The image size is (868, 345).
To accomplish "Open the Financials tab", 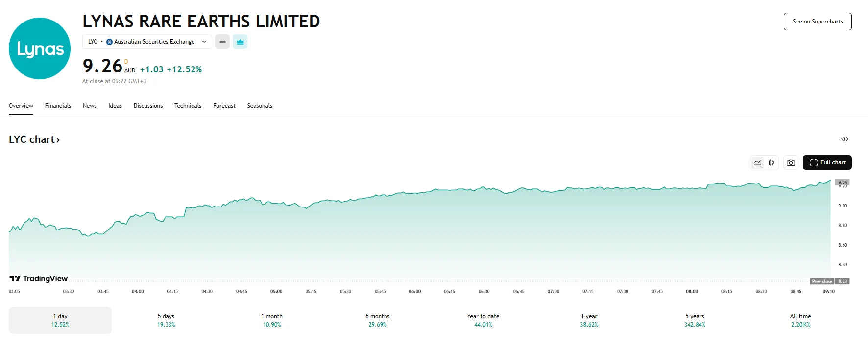I will click(58, 106).
